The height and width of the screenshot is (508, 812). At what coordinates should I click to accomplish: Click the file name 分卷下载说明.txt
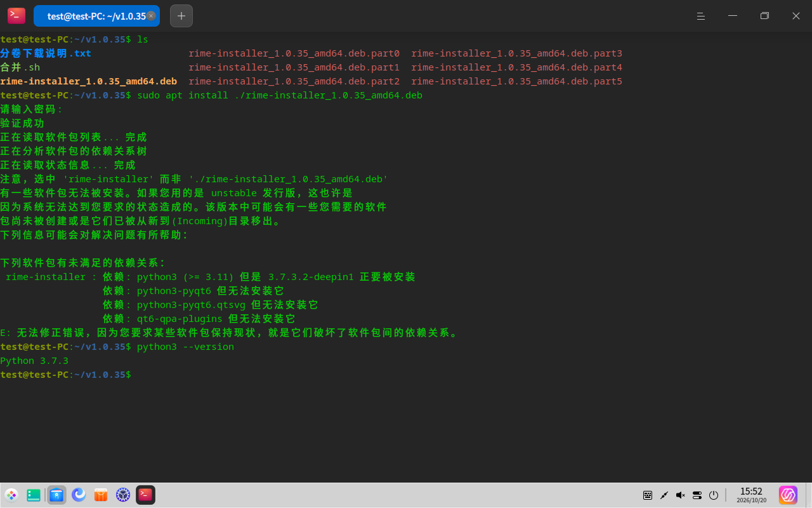click(x=46, y=53)
